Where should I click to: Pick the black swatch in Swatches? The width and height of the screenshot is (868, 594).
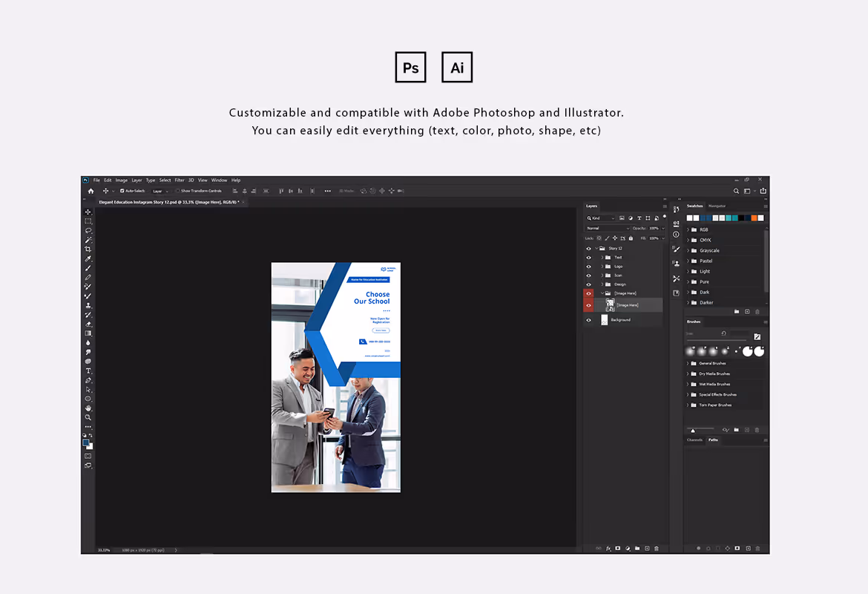(x=741, y=218)
